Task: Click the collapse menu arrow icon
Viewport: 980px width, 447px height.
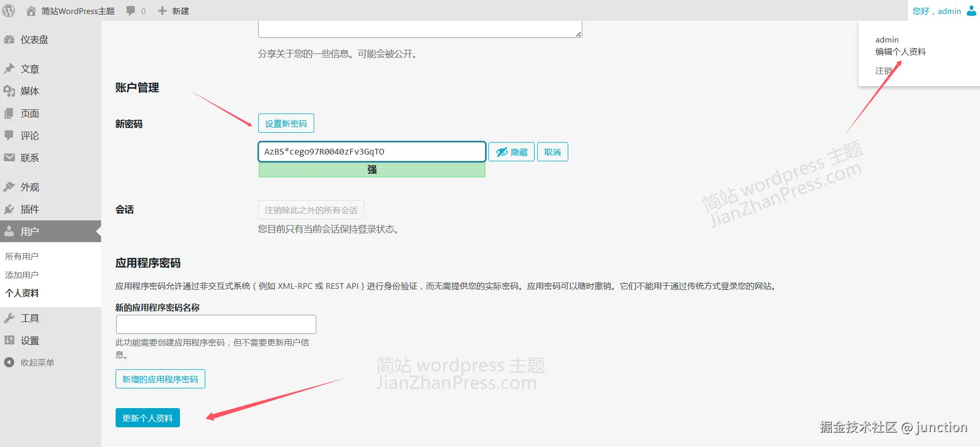Action: click(9, 362)
